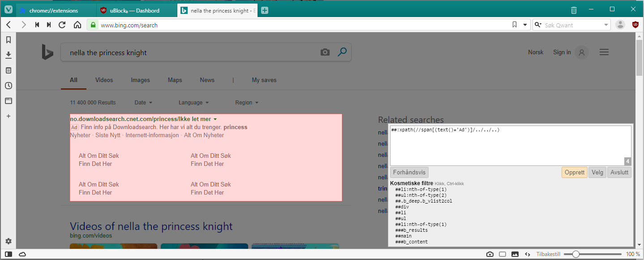The image size is (644, 260).
Task: Click the Rewind navigation icon
Action: (37, 25)
